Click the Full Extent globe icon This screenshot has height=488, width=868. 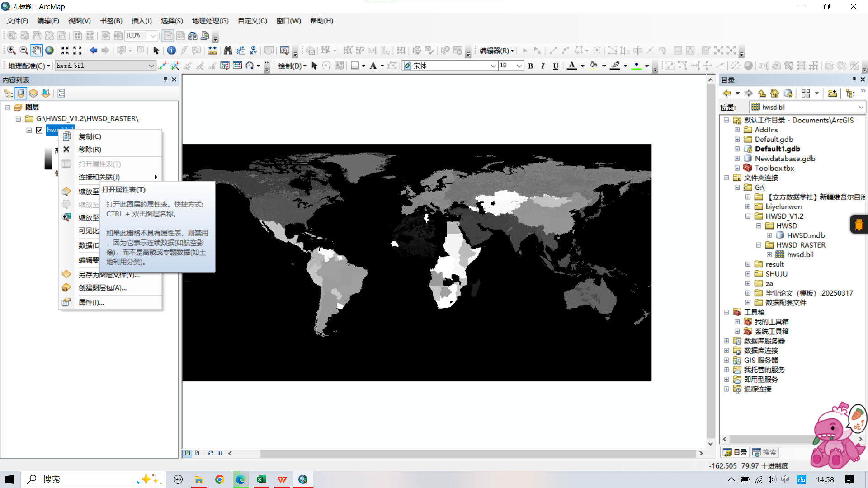[x=49, y=50]
